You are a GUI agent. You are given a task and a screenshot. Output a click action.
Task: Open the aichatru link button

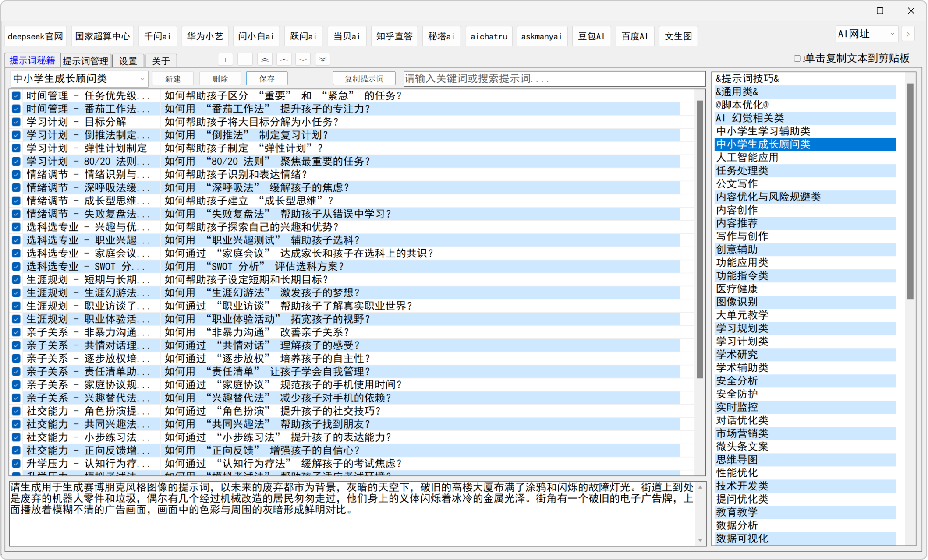click(489, 36)
